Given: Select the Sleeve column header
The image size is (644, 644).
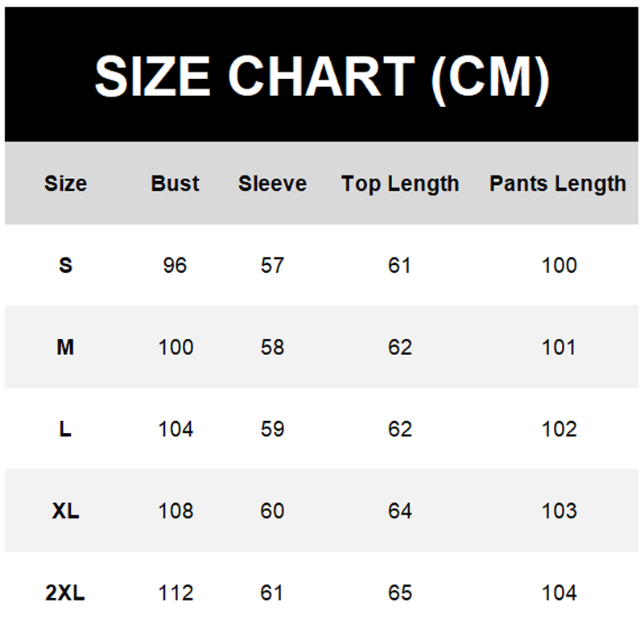Looking at the screenshot, I should pyautogui.click(x=272, y=184).
